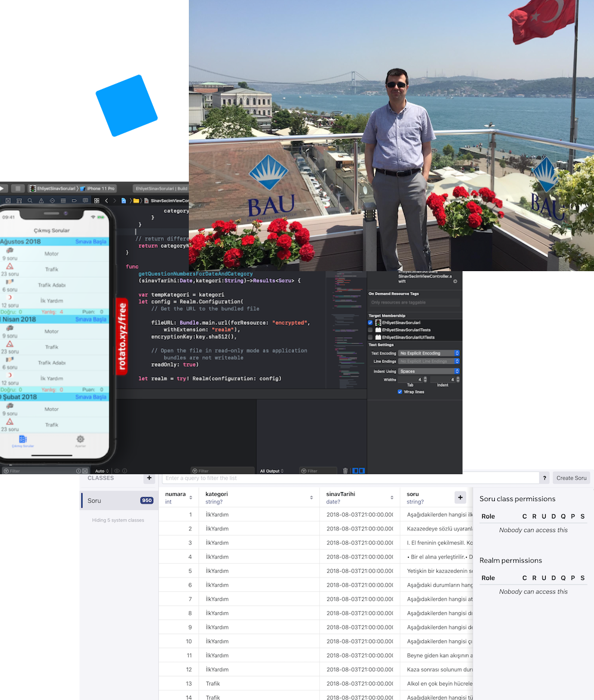Open the issue navigator warning triangle
The height and width of the screenshot is (700, 594).
[41, 201]
